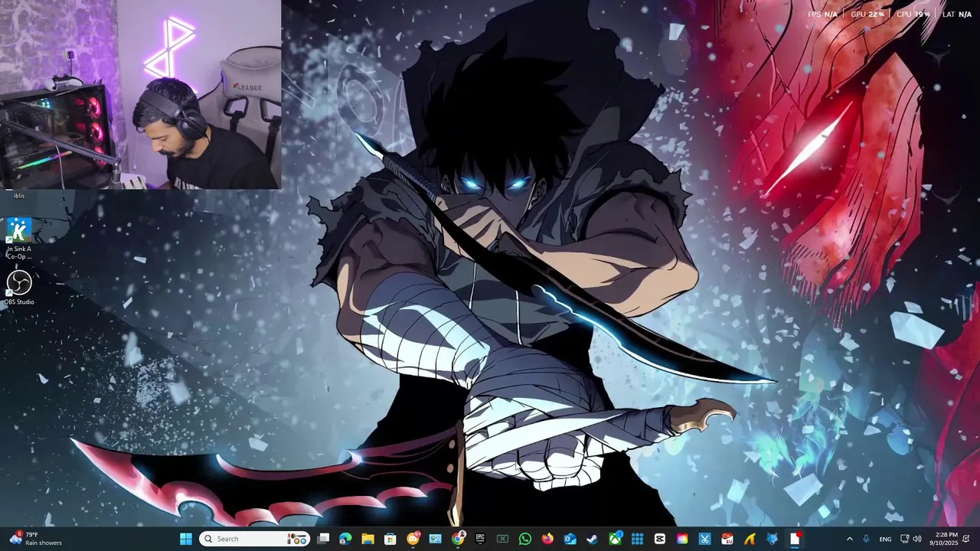Open the EU calendar app on the taskbar
Viewport: 980px width, 551px height.
tap(727, 539)
